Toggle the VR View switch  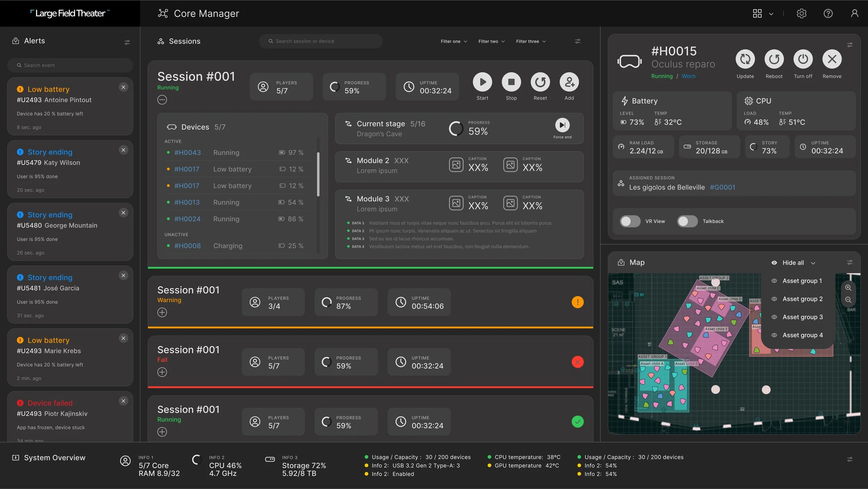630,221
